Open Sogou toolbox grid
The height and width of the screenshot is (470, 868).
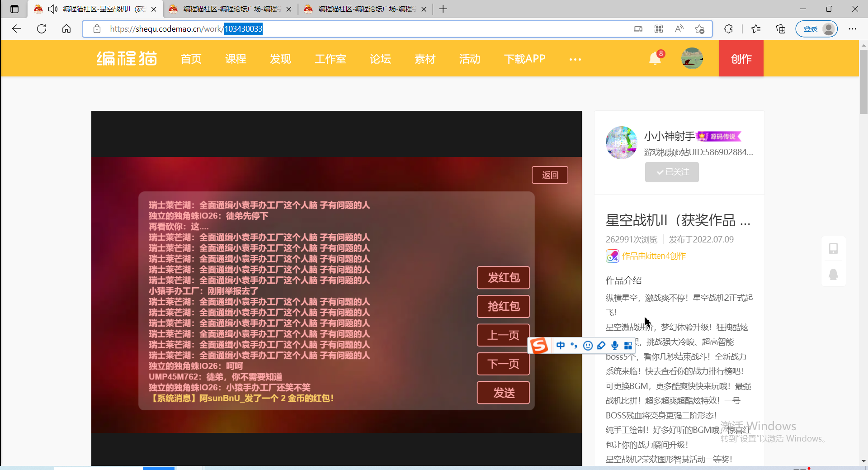(628, 346)
